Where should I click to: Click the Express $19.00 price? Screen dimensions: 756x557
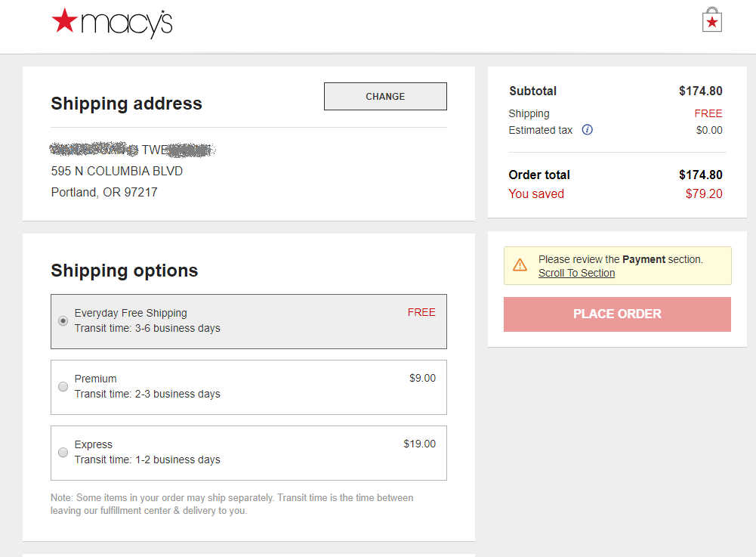click(419, 444)
